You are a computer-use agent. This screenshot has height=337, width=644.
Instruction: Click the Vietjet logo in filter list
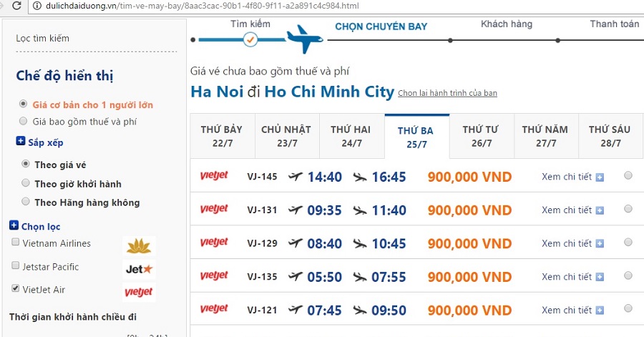[x=139, y=292]
